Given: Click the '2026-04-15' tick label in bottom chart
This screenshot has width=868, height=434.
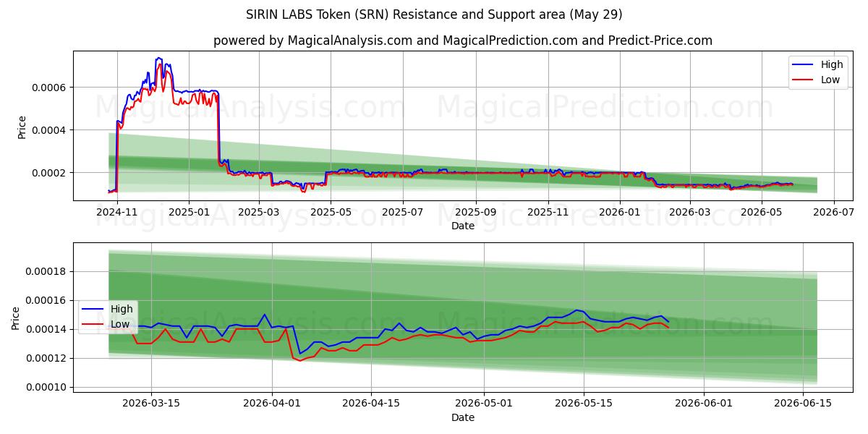Looking at the screenshot, I should pyautogui.click(x=371, y=404).
